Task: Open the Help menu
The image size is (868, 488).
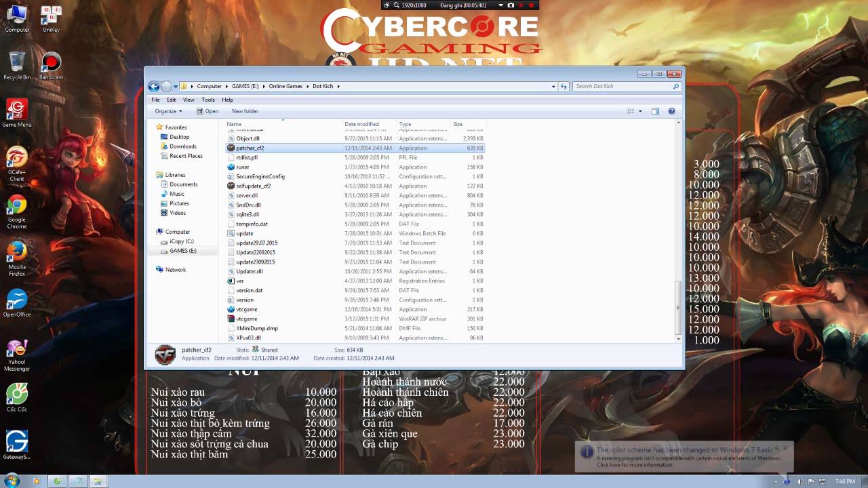Action: coord(227,100)
